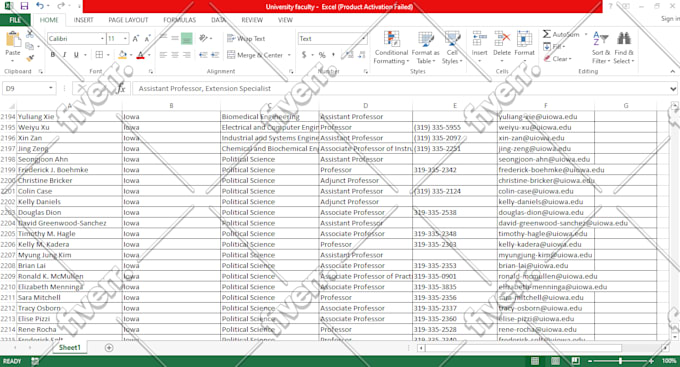Viewport: 680px width, 367px height.
Task: Zoom in with the plus button
Action: coord(651,361)
